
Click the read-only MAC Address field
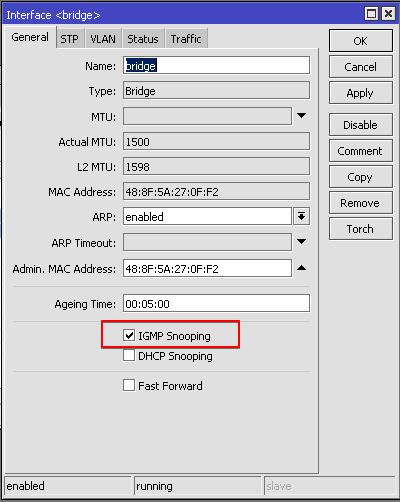tap(216, 191)
